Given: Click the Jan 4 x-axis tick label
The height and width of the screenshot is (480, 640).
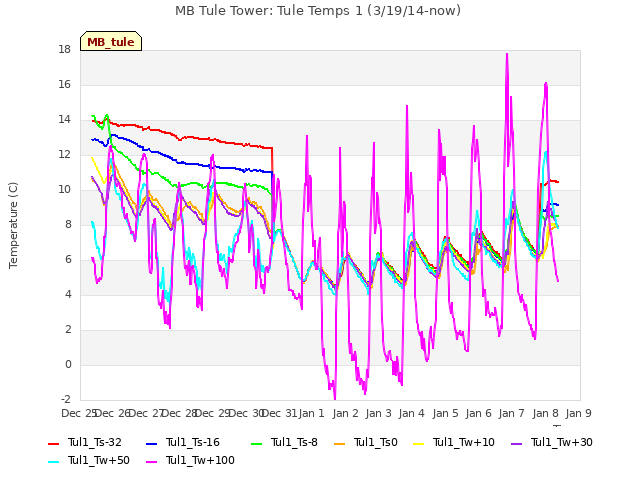Looking at the screenshot, I should click(x=411, y=413).
